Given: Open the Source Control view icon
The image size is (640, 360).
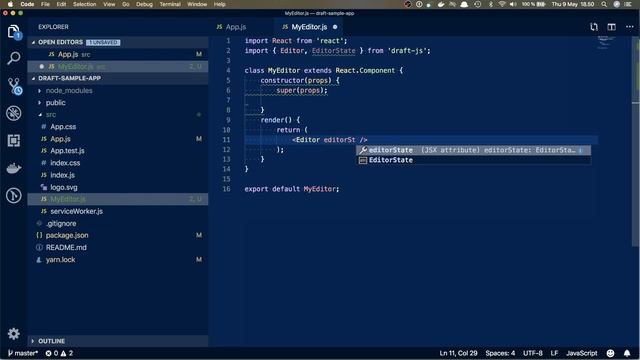Looking at the screenshot, I should tap(14, 86).
